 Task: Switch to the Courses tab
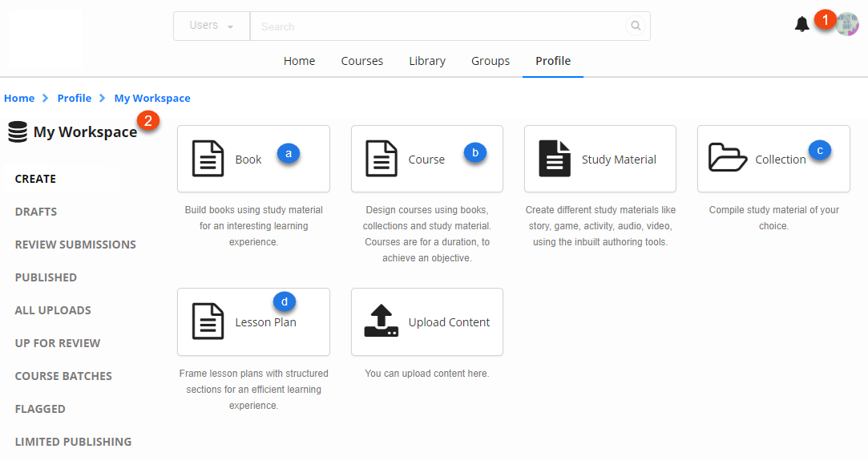click(x=361, y=61)
